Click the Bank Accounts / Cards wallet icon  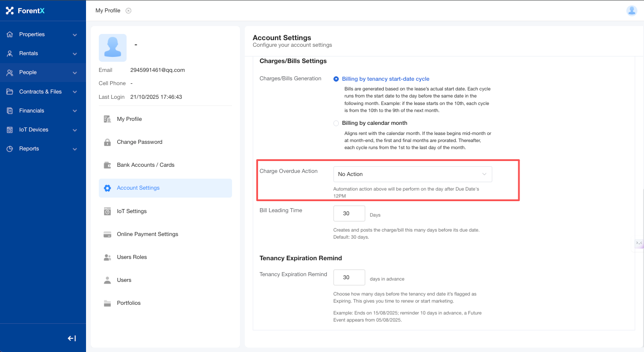point(107,165)
